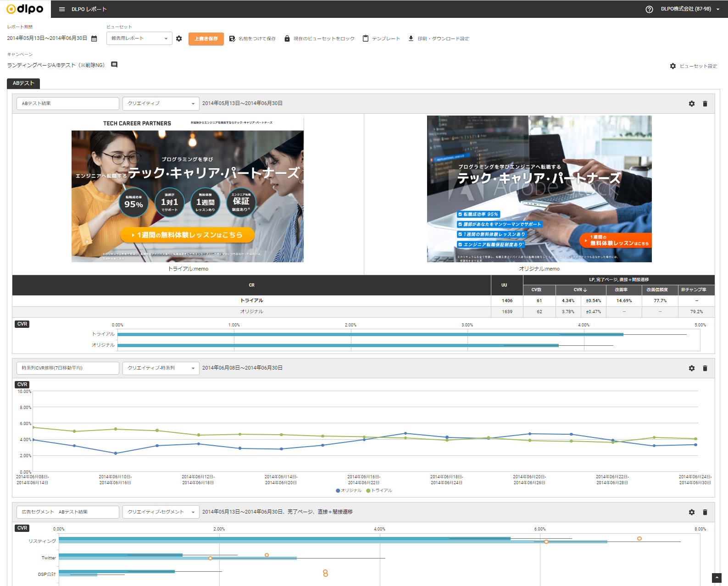Click the 上書き保存 button

pyautogui.click(x=206, y=39)
